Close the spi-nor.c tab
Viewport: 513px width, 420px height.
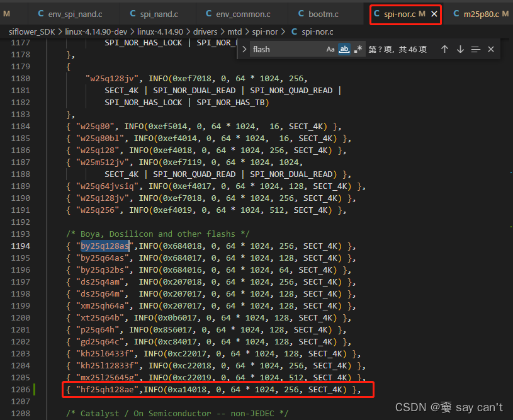pyautogui.click(x=434, y=14)
